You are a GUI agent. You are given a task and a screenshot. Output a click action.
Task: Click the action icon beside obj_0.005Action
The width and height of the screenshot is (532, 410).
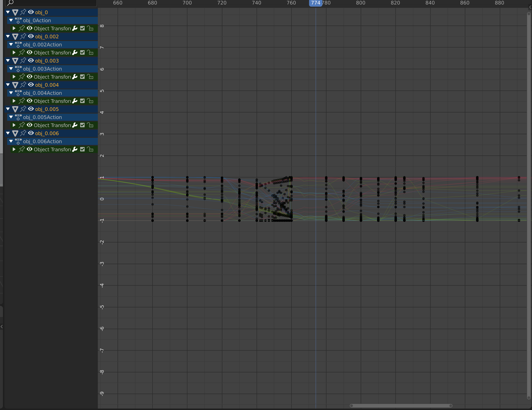[18, 117]
